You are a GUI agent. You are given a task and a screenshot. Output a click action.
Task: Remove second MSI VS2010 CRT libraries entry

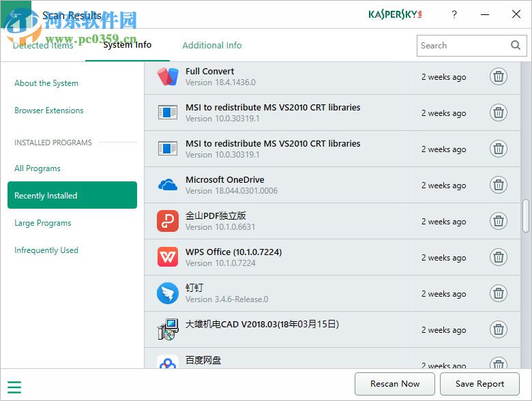coord(498,149)
